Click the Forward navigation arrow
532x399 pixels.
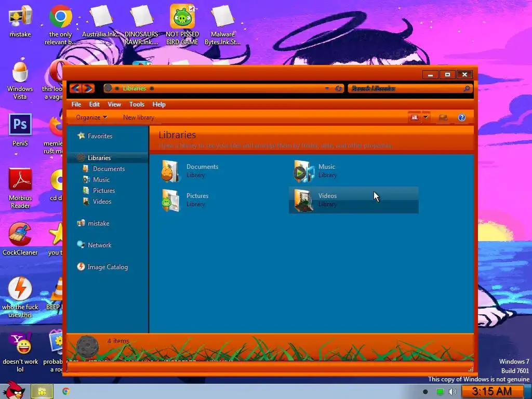(88, 88)
